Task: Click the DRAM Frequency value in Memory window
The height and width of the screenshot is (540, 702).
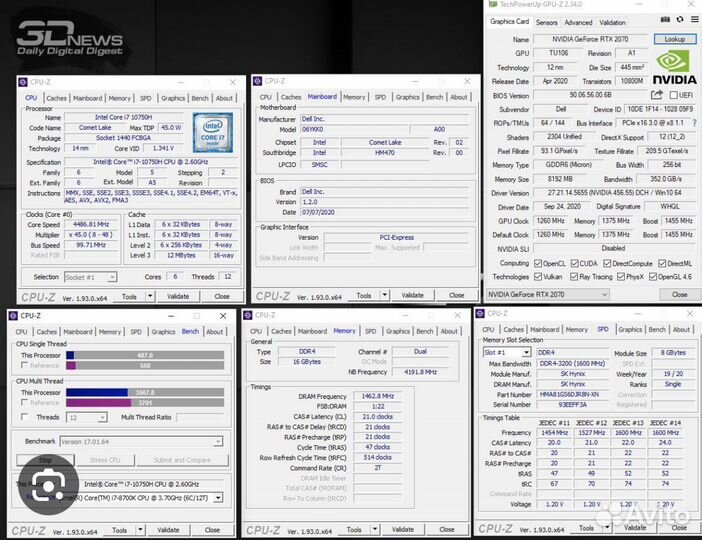Action: [377, 396]
